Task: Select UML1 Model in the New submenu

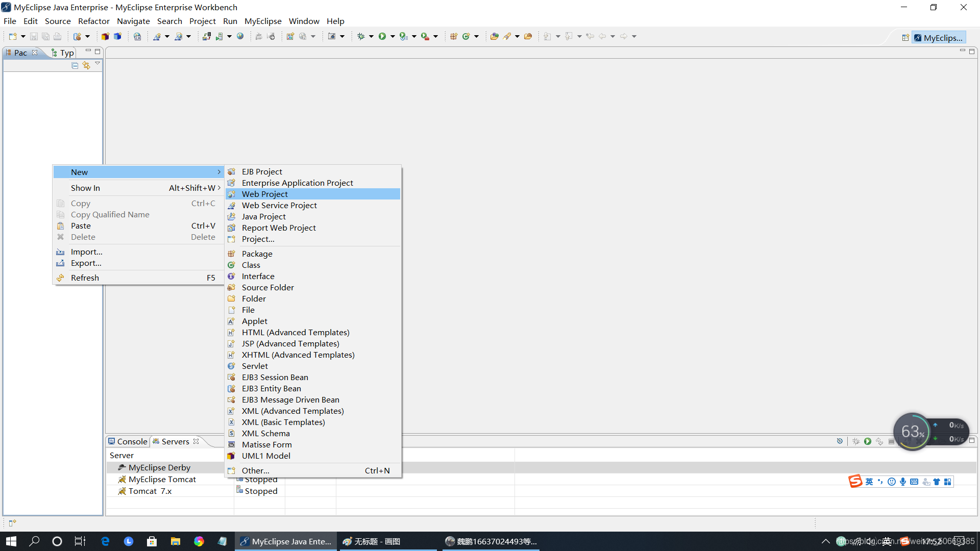Action: point(313,456)
